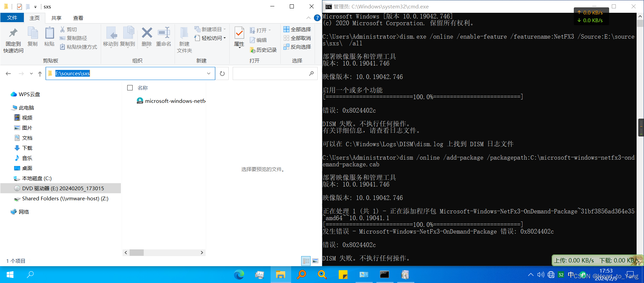Click the Rename (重命名) icon
The image size is (644, 283).
click(x=164, y=37)
